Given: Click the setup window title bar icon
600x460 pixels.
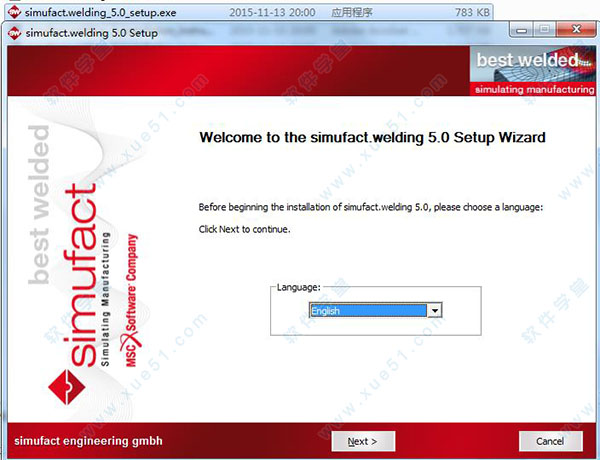Looking at the screenshot, I should click(13, 32).
